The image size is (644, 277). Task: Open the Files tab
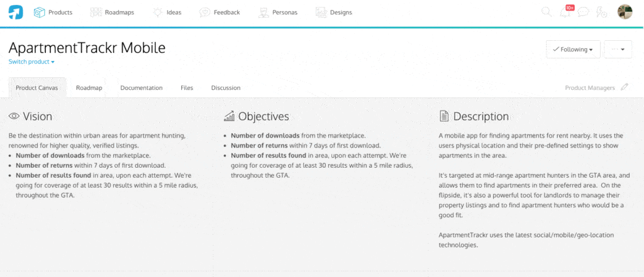[x=187, y=88]
